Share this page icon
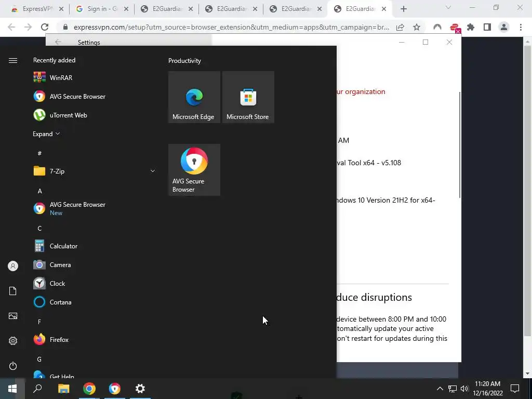 pos(400,27)
